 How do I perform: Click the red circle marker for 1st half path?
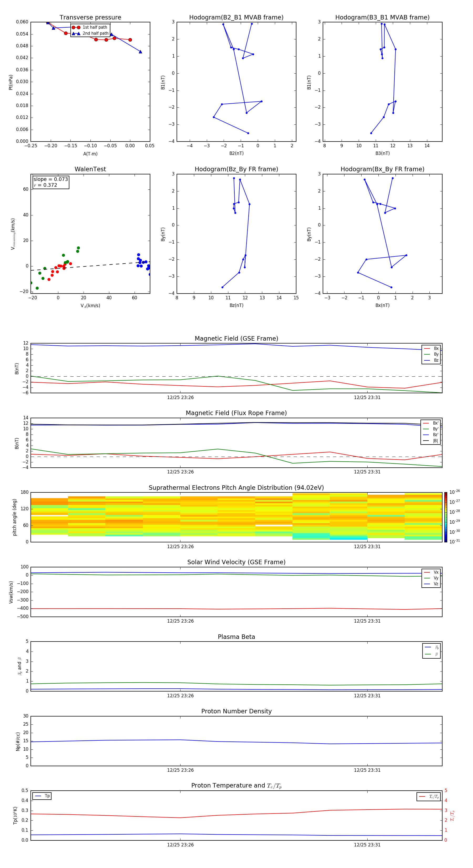pos(76,28)
